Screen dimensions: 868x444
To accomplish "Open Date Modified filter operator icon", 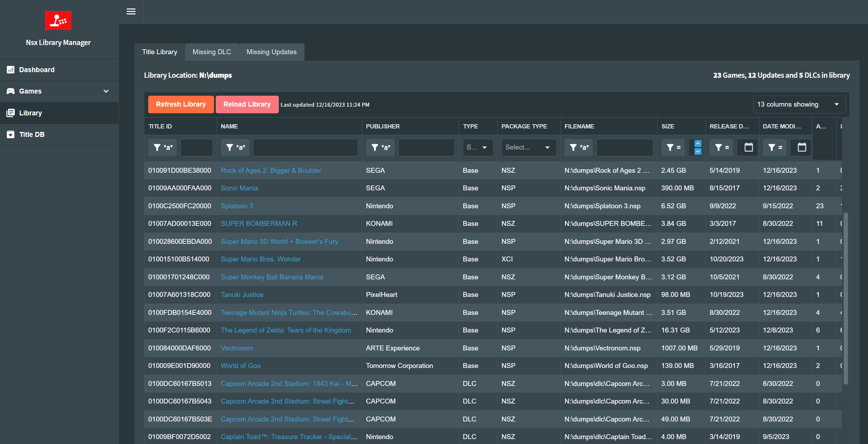I will click(775, 147).
